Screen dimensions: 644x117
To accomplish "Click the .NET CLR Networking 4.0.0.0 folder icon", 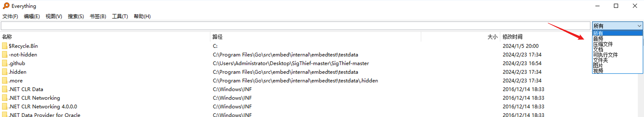I will point(5,106).
